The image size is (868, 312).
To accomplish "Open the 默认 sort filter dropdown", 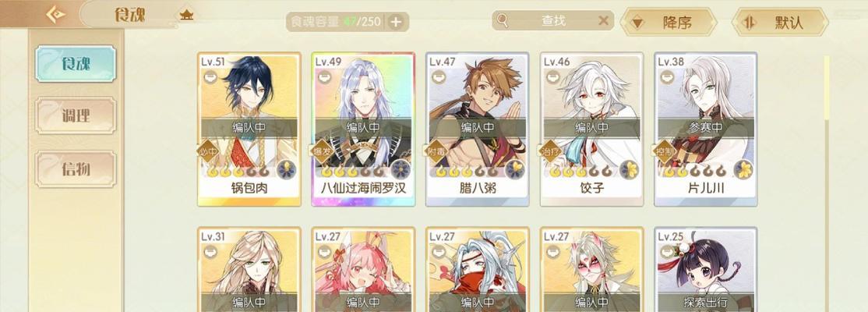I will (x=780, y=23).
